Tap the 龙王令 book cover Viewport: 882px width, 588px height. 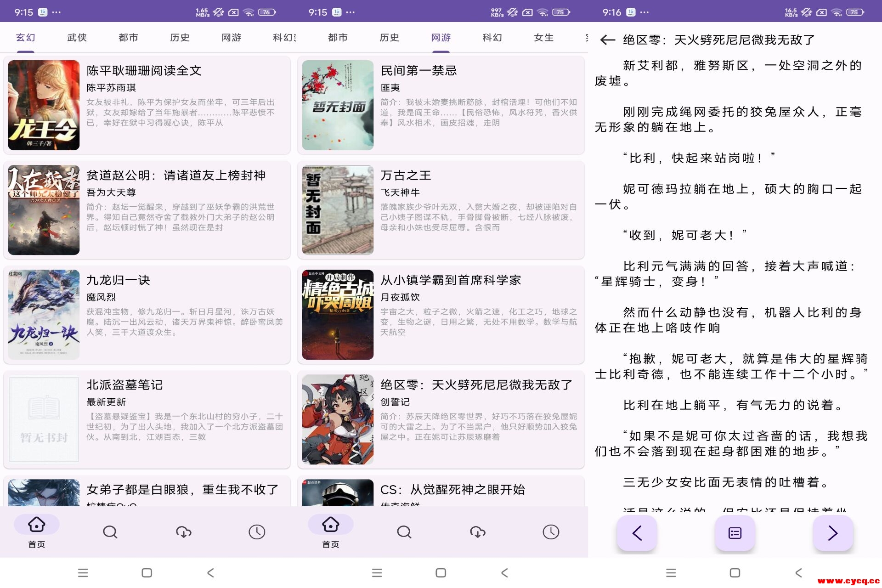(x=44, y=105)
